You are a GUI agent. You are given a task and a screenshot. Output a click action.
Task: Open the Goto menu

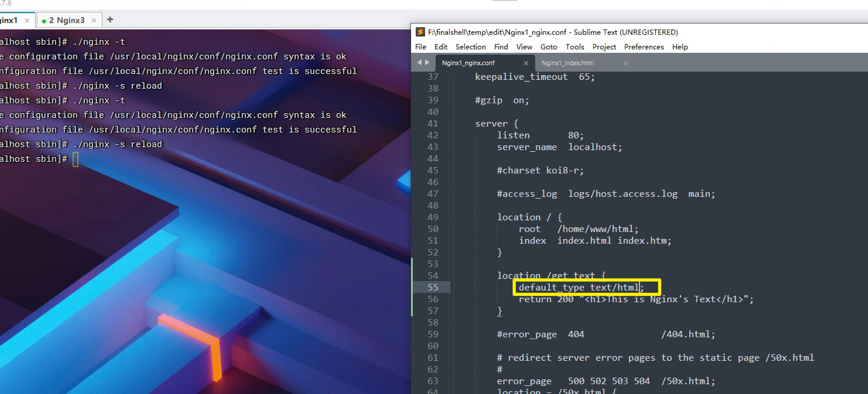click(548, 47)
